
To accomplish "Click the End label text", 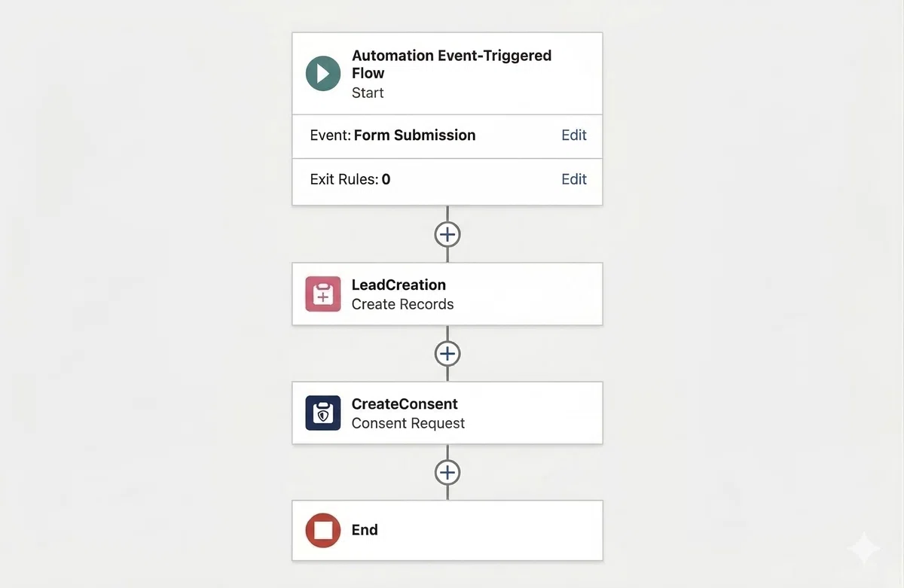I will point(365,530).
